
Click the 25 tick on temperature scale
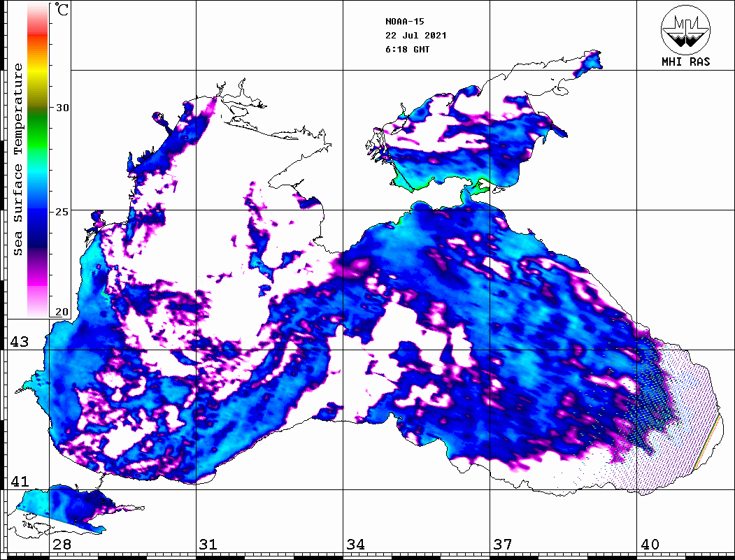(62, 212)
